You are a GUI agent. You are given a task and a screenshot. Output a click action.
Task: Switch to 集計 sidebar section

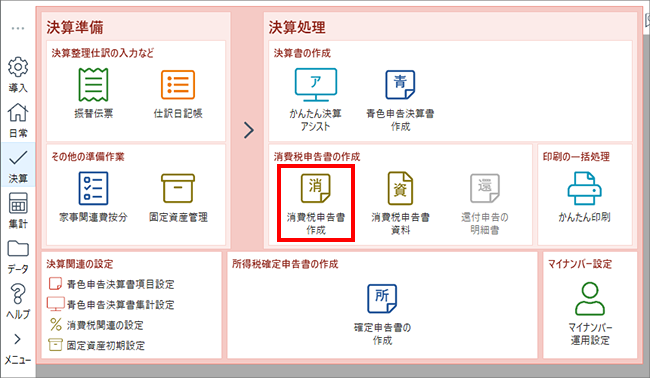pos(18,211)
